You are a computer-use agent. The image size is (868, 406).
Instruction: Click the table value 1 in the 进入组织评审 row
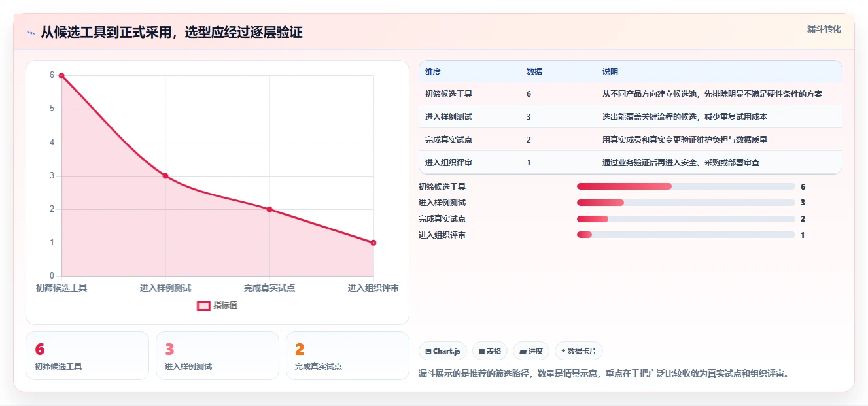(529, 163)
